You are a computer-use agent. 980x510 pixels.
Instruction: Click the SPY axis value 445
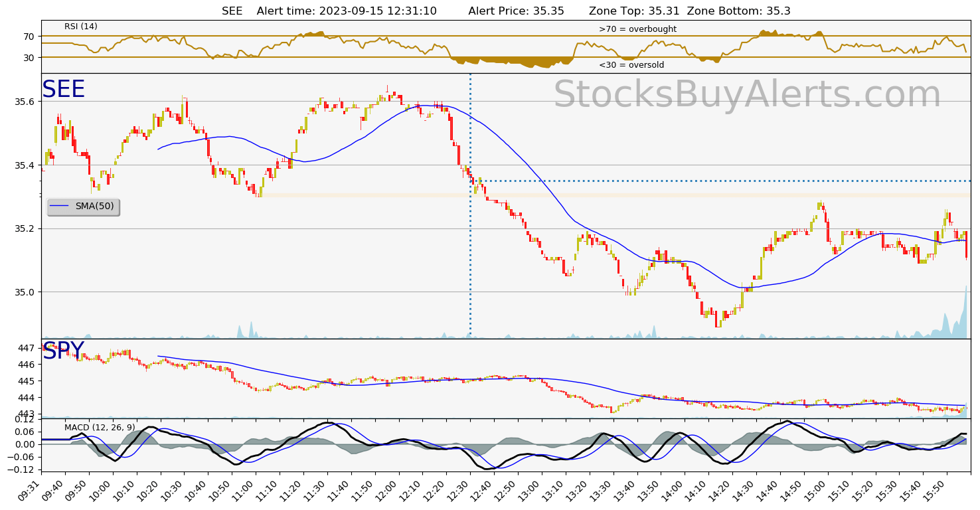click(x=27, y=381)
